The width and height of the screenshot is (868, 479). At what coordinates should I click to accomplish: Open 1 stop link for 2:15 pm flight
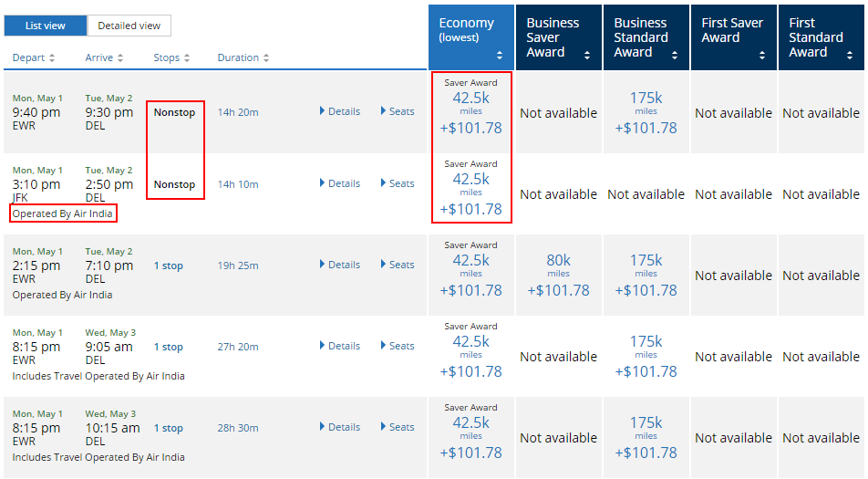pos(169,266)
